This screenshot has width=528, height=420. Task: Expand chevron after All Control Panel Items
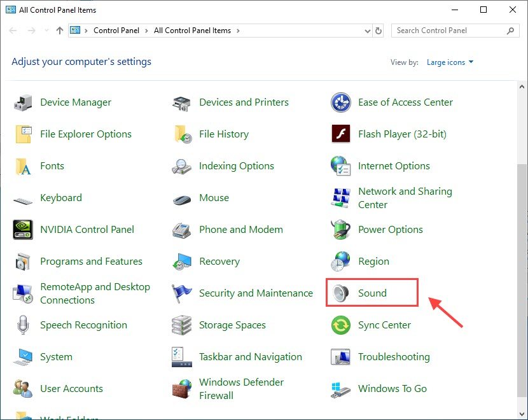pyautogui.click(x=238, y=31)
